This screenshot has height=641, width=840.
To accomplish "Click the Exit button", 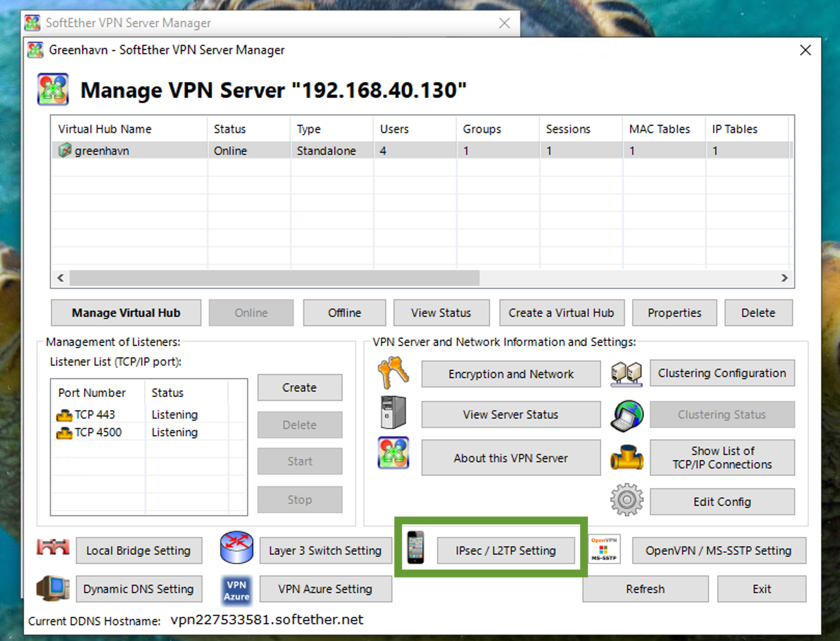I will coord(762,589).
